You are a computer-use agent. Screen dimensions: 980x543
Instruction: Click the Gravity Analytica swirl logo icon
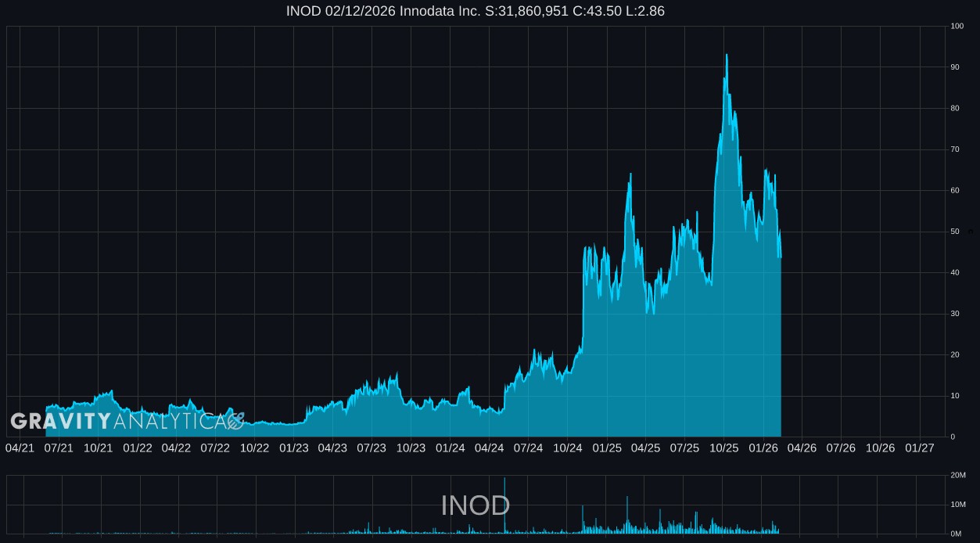click(235, 421)
